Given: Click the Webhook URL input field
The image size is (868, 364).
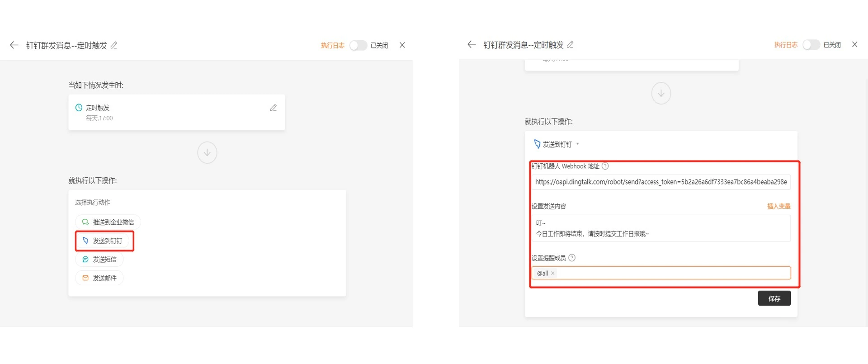Looking at the screenshot, I should coord(661,182).
